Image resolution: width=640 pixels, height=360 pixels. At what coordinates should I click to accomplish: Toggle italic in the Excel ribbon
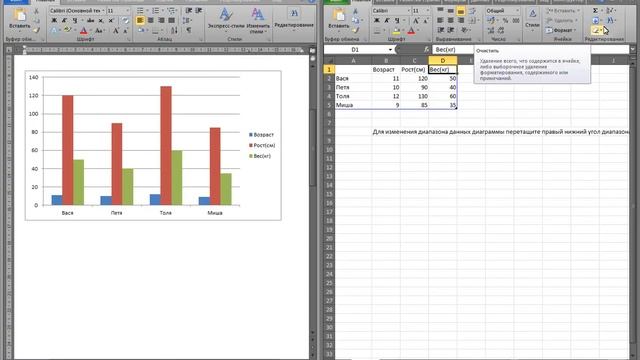coord(386,20)
